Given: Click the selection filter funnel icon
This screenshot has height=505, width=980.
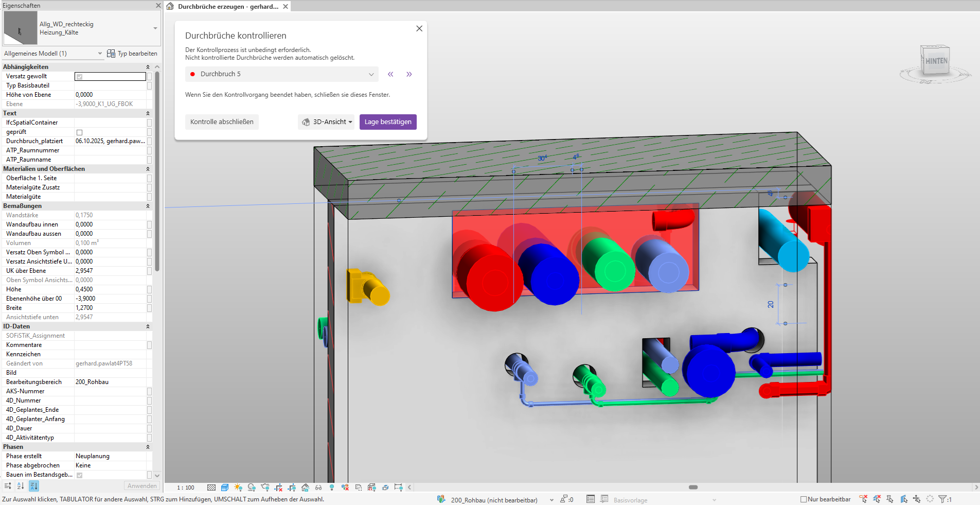Looking at the screenshot, I should point(942,499).
